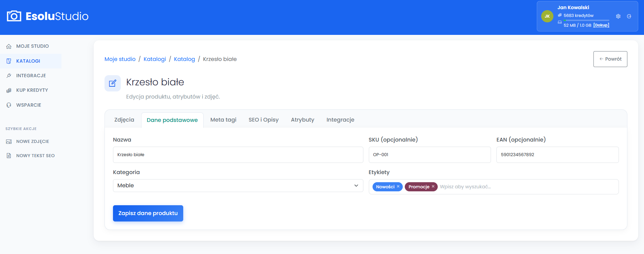Click the Krzesło białe breadcrumb text
This screenshot has height=254, width=644.
tap(220, 59)
